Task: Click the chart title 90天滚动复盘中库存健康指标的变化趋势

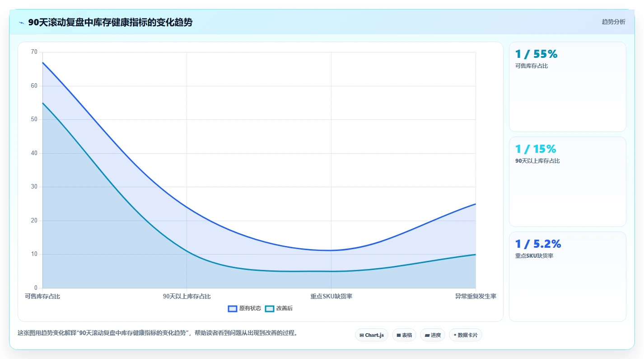Action: pos(110,22)
